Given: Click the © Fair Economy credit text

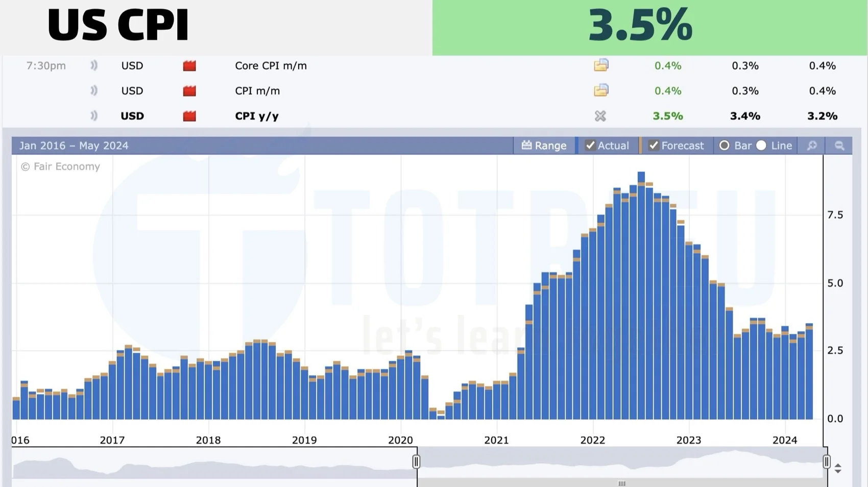Looking at the screenshot, I should click(60, 166).
